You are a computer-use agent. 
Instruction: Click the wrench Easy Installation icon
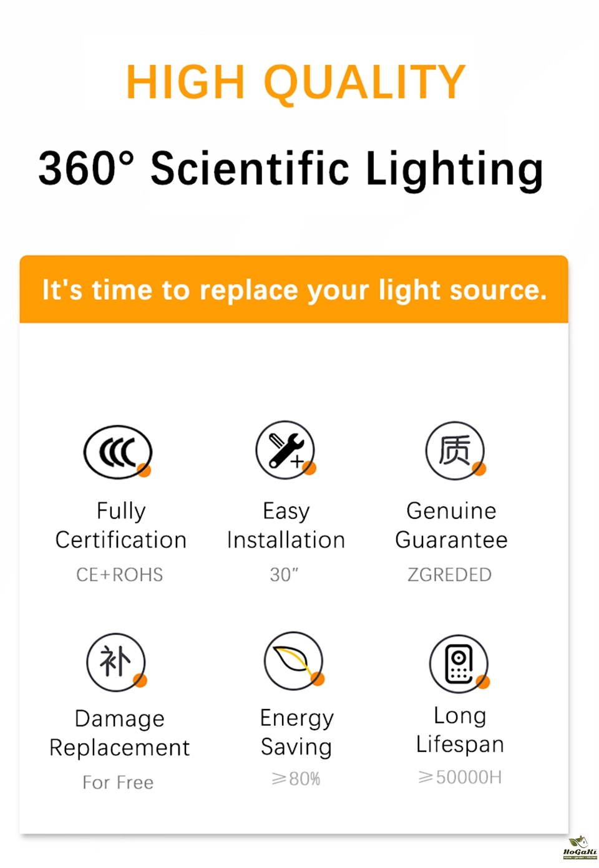tap(286, 450)
